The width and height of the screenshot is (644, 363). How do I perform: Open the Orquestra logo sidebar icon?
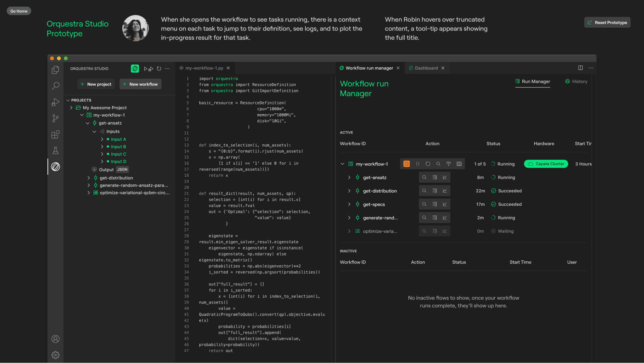coord(55,167)
